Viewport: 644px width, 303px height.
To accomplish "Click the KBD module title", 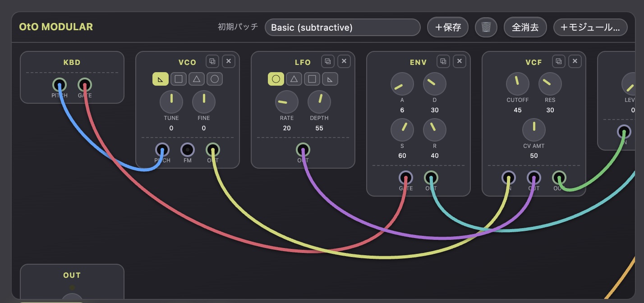I will pos(72,62).
